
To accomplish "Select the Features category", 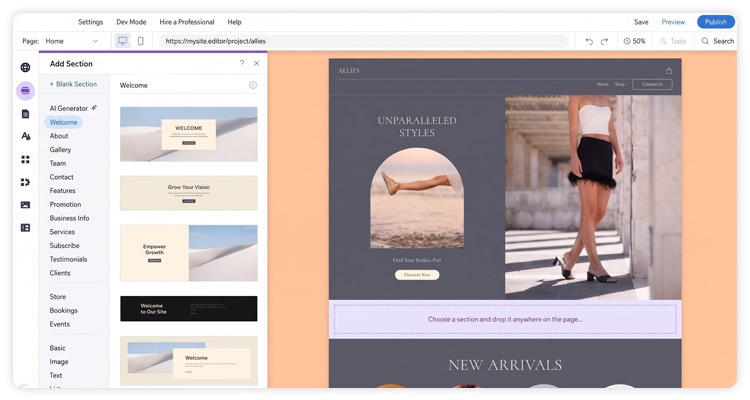I will coord(62,190).
